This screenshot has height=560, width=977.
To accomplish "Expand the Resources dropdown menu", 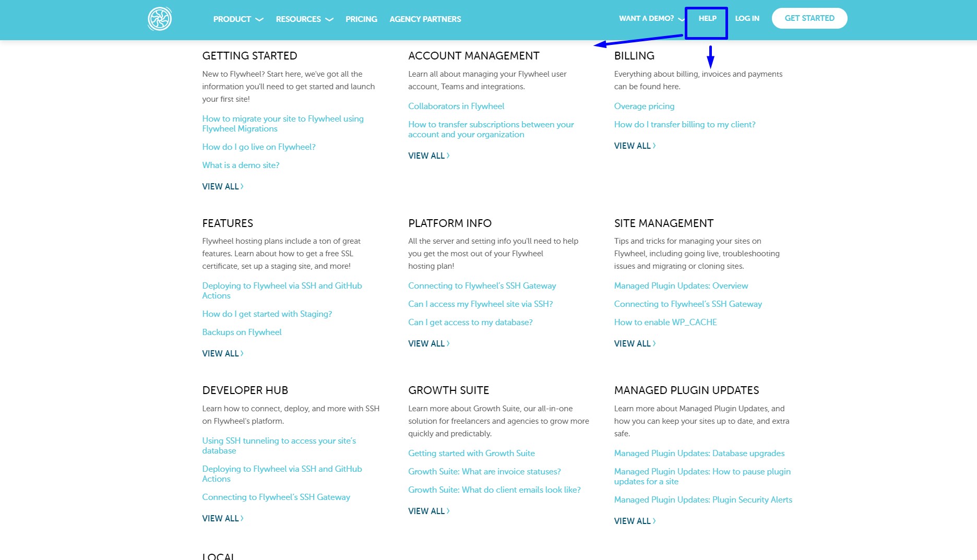I will pos(304,19).
